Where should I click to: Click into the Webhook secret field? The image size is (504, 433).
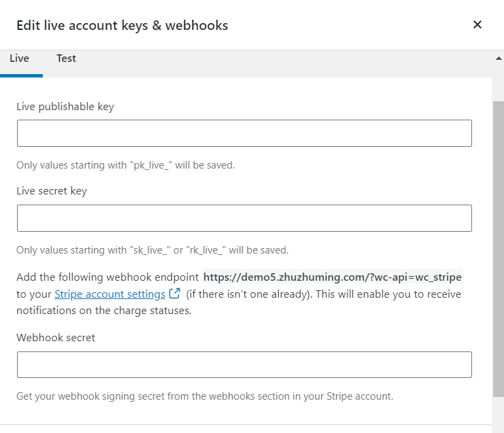(244, 364)
